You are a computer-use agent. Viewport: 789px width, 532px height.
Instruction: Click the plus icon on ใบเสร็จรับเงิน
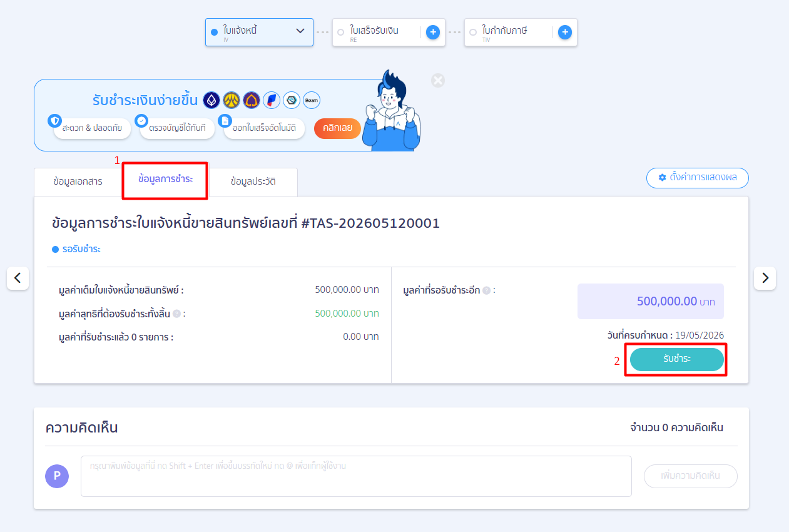tap(433, 32)
